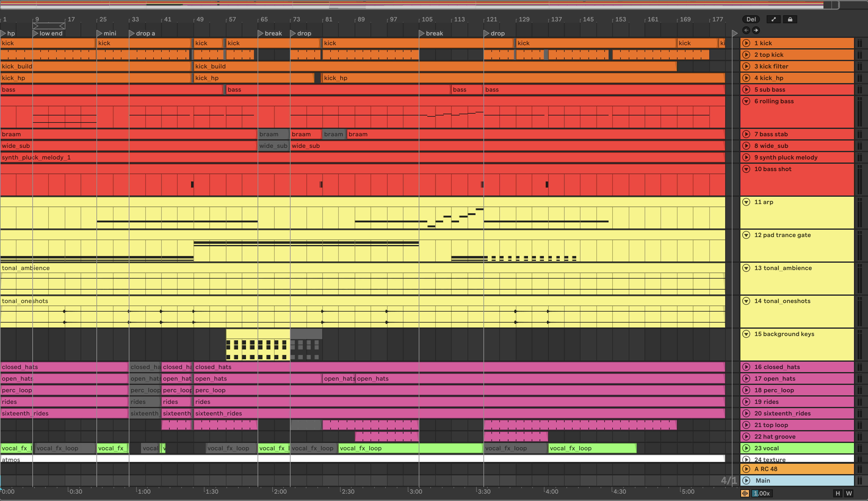Toggle the optimize arrangement height H button
Viewport: 868px width, 501px height.
coord(837,493)
